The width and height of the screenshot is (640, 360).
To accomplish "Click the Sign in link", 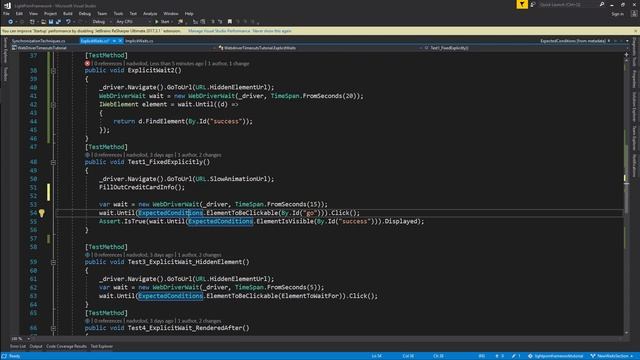I will tap(618, 14).
